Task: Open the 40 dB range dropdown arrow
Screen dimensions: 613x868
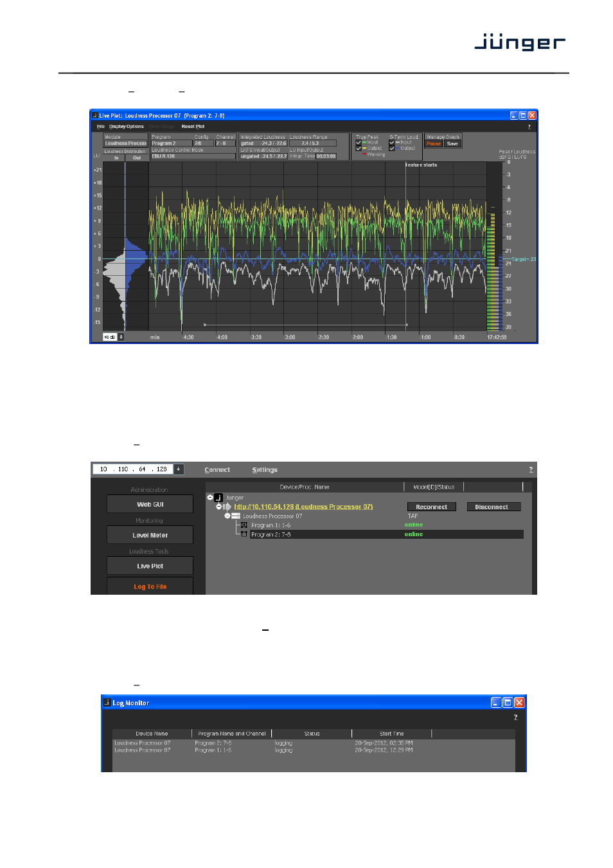Action: point(121,337)
